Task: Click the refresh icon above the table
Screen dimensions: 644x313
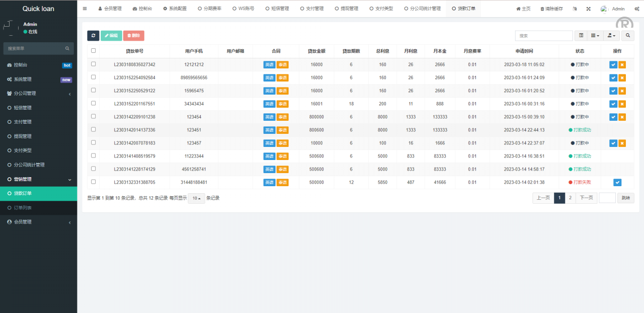Action: click(x=94, y=35)
